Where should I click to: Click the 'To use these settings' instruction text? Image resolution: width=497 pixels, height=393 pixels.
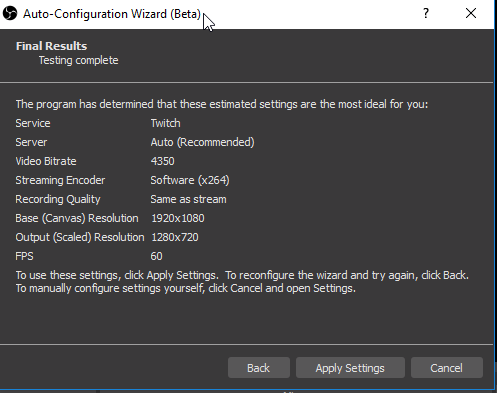[x=242, y=282]
